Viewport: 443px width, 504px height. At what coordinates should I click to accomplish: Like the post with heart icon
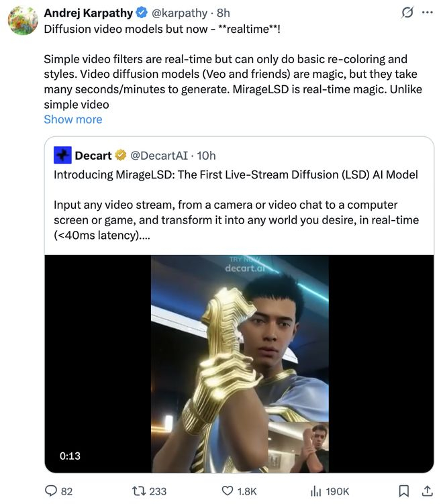coord(228,491)
